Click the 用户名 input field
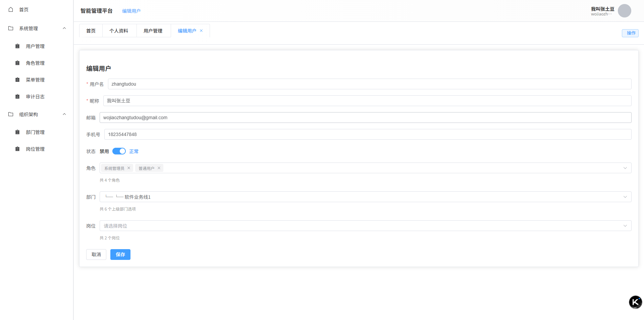 pos(370,84)
